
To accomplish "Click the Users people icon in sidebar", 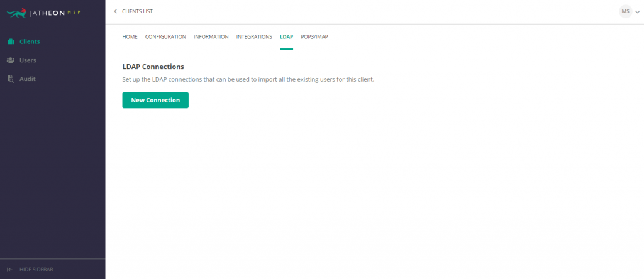I will pyautogui.click(x=11, y=60).
